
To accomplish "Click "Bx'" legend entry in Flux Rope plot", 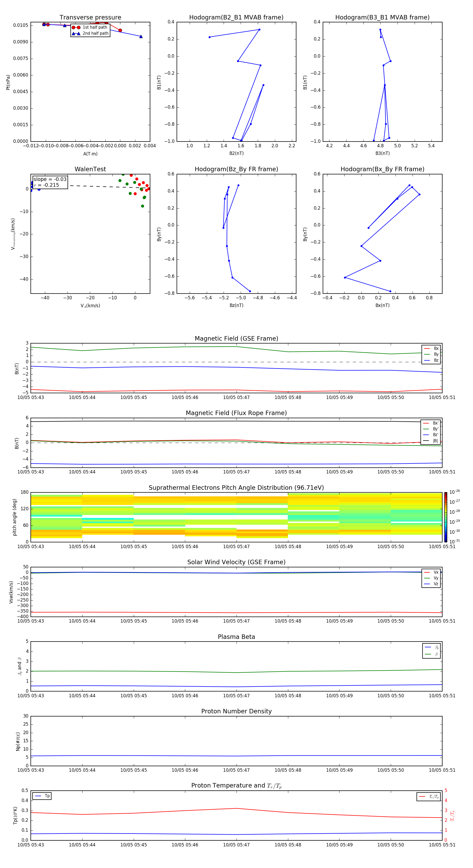I will pos(431,423).
